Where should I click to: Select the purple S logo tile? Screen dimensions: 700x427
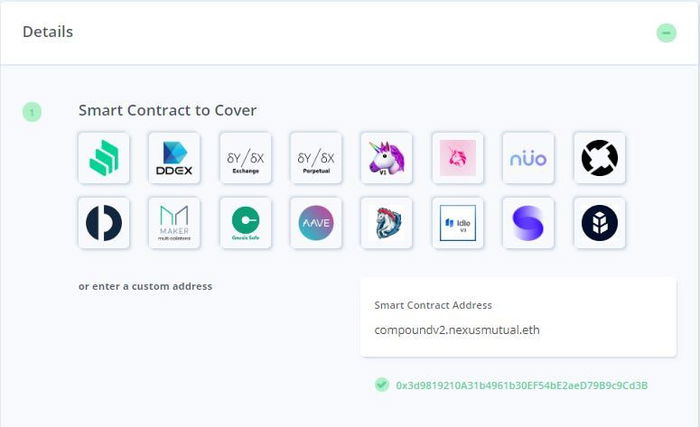click(528, 223)
